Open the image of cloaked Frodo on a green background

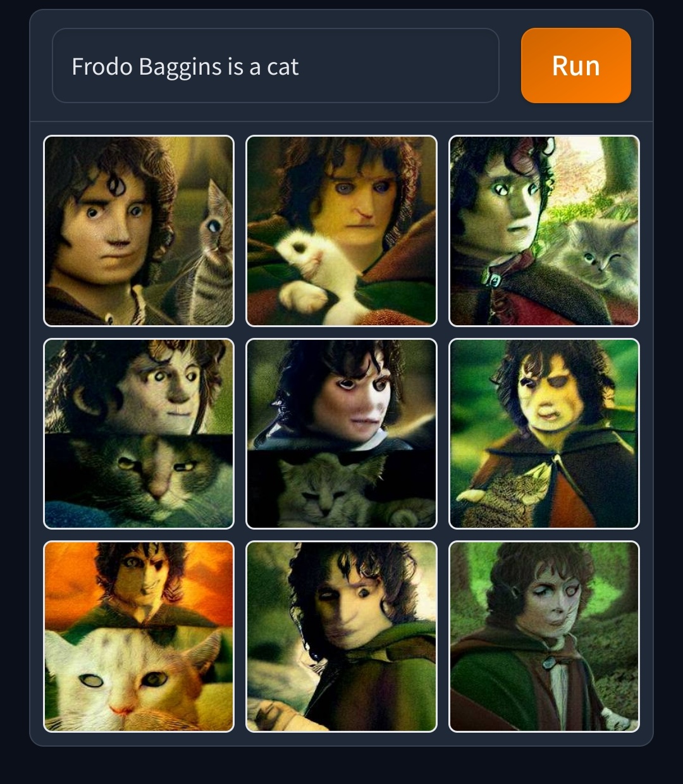[544, 433]
